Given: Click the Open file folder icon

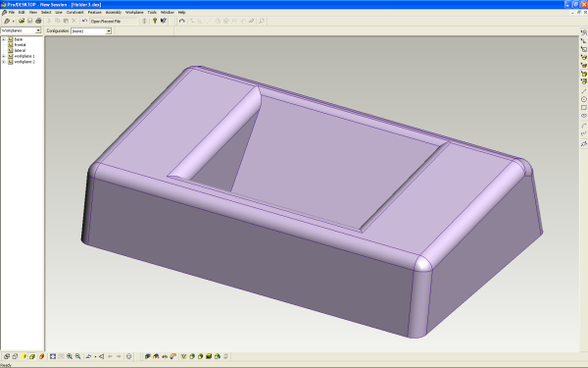Looking at the screenshot, I should click(x=22, y=21).
